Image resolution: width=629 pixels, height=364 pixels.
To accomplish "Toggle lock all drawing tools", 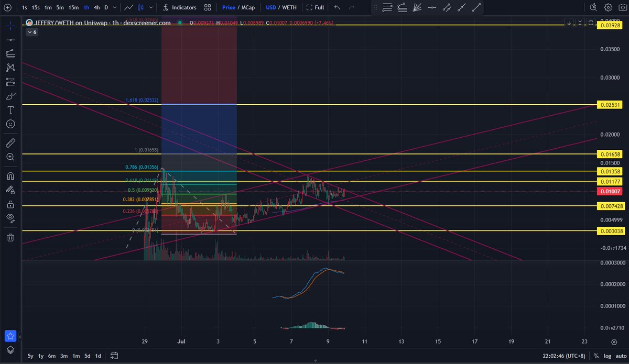I will click(x=10, y=204).
